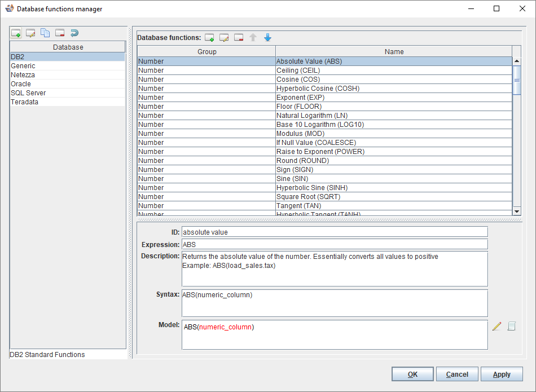Click the copy database icon
The height and width of the screenshot is (392, 536).
coord(45,33)
